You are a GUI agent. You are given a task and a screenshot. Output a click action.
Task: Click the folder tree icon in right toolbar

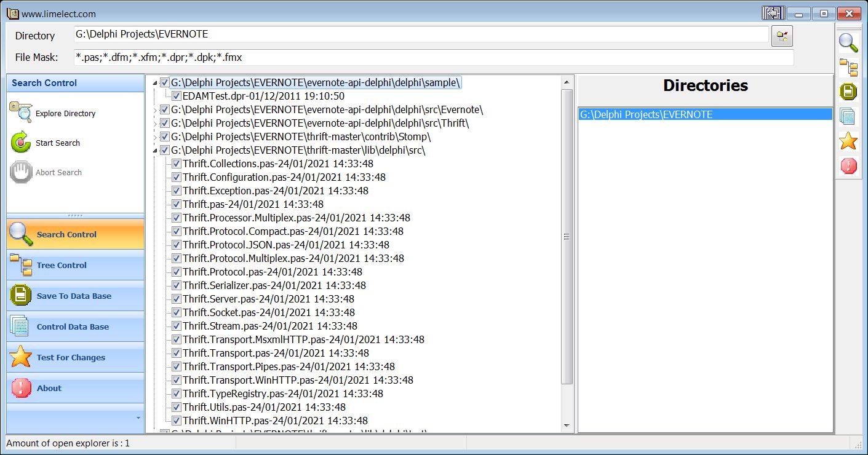pos(848,68)
